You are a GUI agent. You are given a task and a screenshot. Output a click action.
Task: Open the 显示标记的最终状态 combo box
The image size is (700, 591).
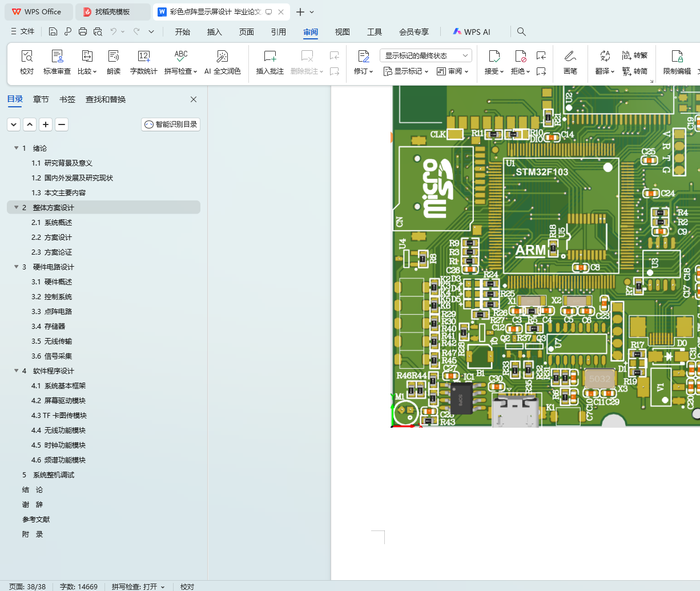click(425, 55)
